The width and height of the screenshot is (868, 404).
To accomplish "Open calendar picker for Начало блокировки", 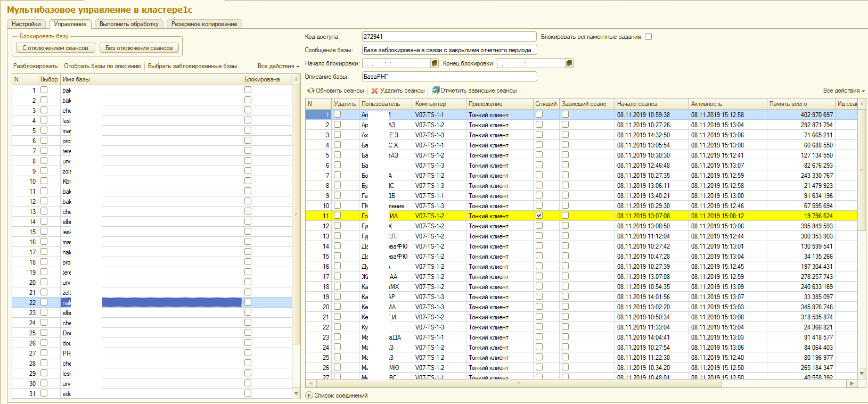I will pos(435,63).
